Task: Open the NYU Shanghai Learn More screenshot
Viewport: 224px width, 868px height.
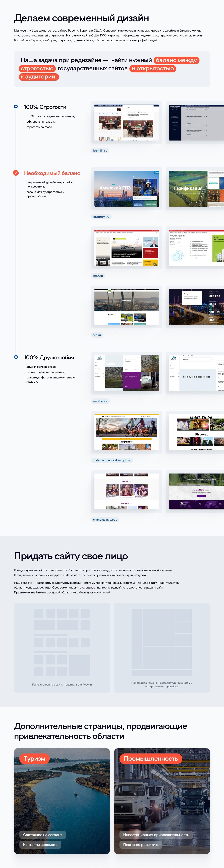Action: click(x=196, y=491)
